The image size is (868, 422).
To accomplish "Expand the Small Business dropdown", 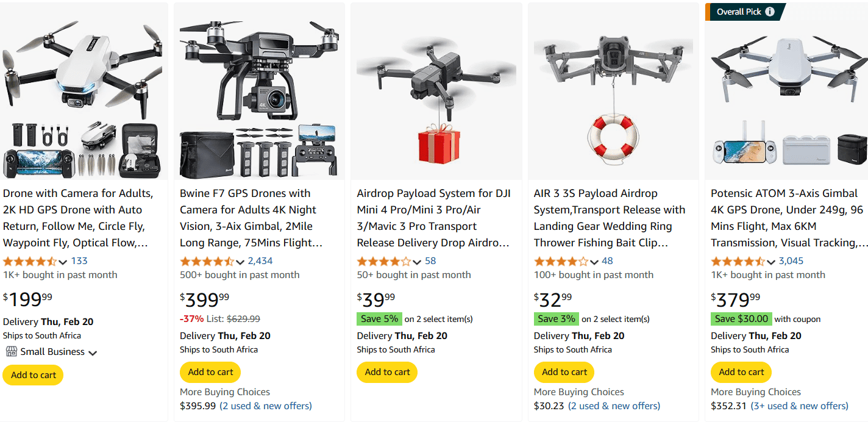I will click(x=92, y=352).
